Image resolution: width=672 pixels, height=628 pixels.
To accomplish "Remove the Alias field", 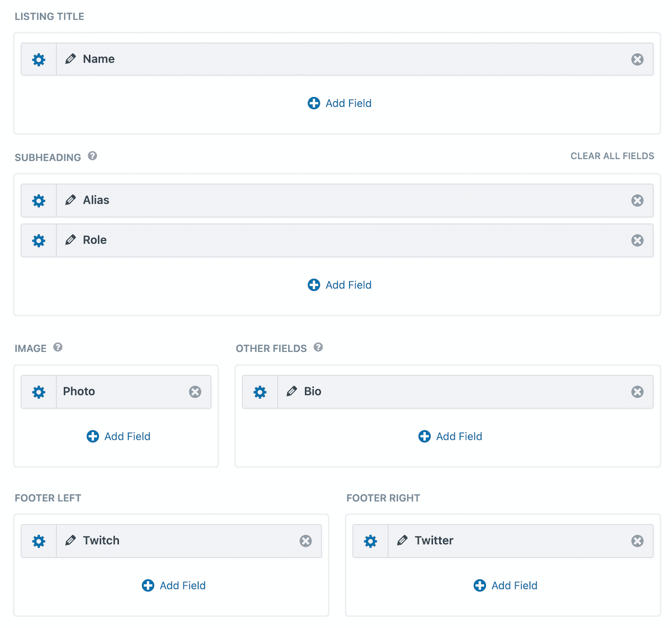I will coord(637,201).
